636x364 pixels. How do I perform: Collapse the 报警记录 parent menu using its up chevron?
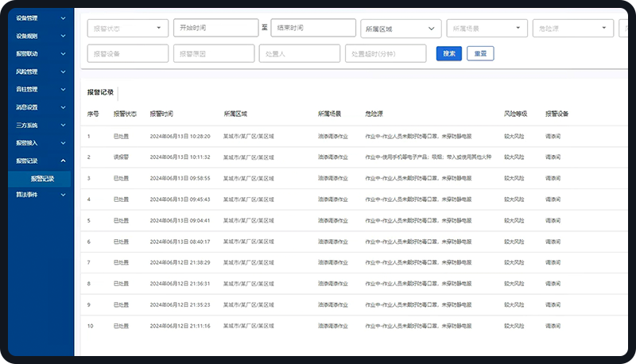pos(63,161)
